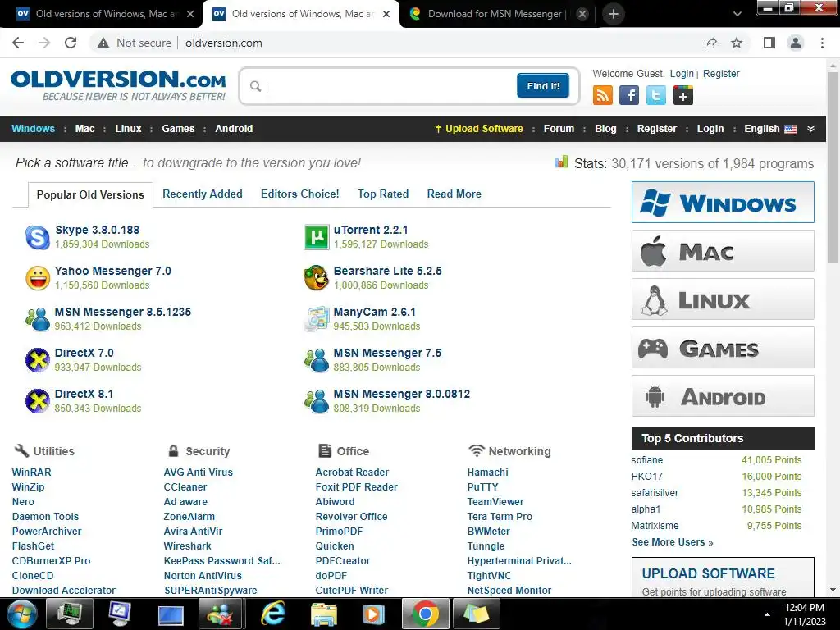Click the big Mac category button
This screenshot has width=840, height=630.
click(x=723, y=251)
